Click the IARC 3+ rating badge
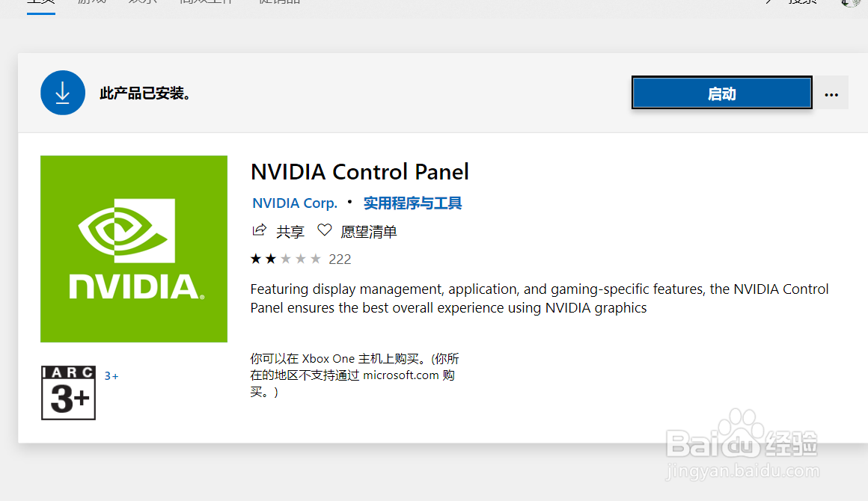Screen dimensions: 868x501 click(x=68, y=393)
